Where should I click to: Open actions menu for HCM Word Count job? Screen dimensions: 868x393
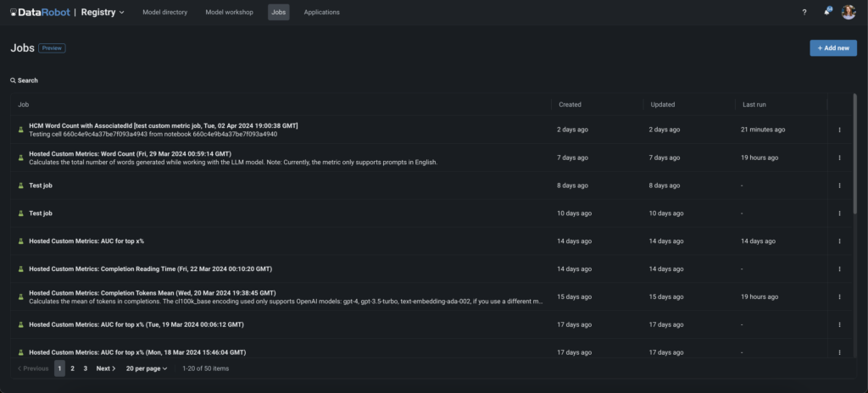point(839,130)
